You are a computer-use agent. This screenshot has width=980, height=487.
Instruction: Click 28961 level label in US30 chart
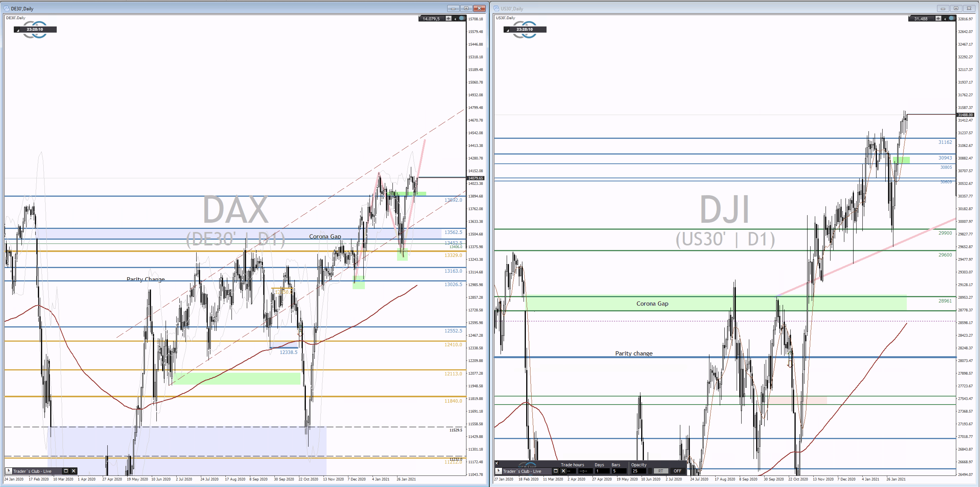coord(945,301)
